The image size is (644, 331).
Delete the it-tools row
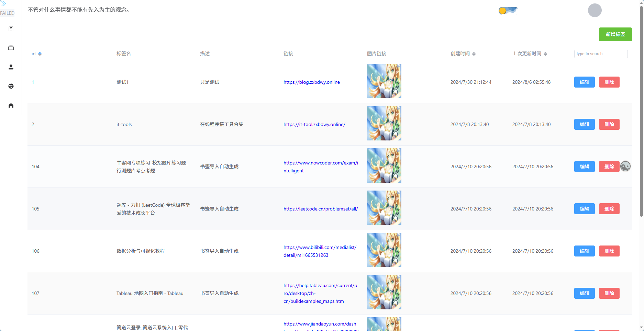pos(609,124)
